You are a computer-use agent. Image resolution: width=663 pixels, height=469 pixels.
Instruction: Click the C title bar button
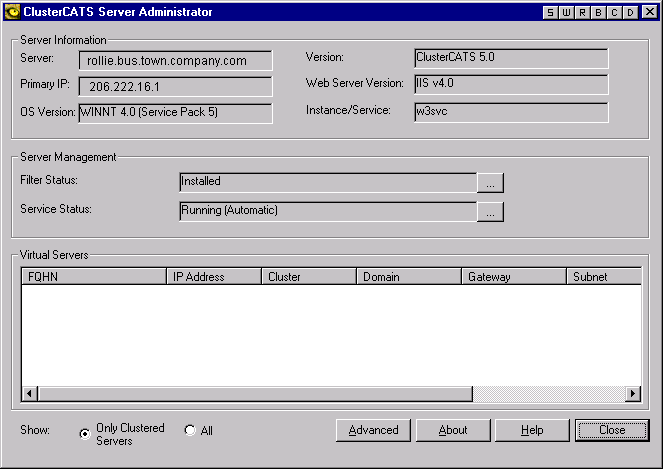pos(614,12)
